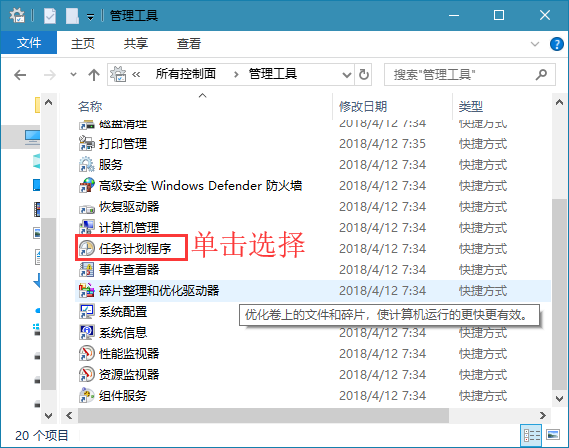Click the 管理工具 breadcrumb
This screenshot has width=569, height=448.
(273, 74)
